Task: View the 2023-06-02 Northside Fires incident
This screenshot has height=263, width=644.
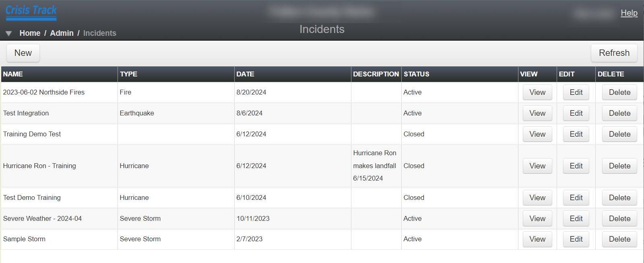Action: click(537, 92)
